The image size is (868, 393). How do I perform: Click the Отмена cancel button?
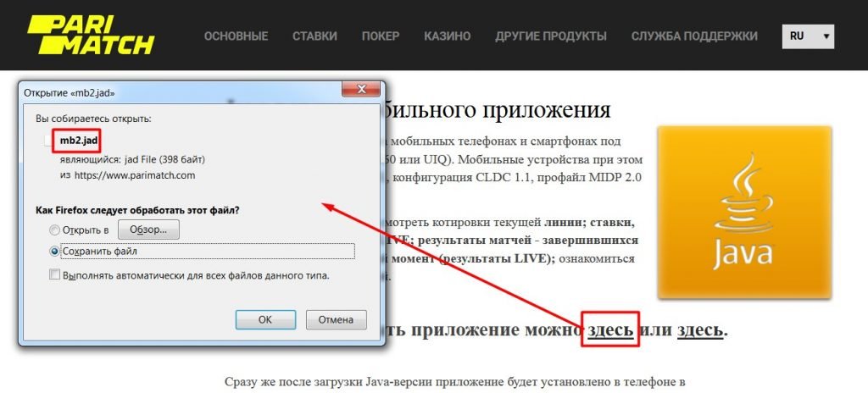tap(336, 319)
